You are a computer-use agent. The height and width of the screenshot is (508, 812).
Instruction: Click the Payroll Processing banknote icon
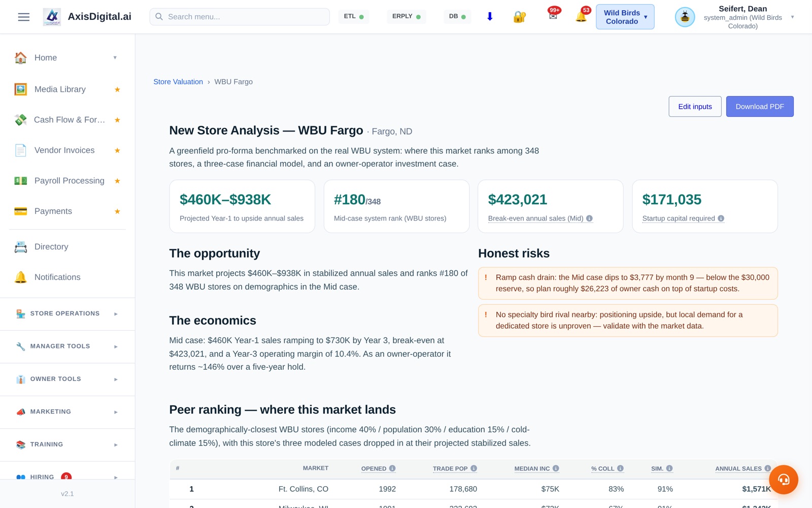[x=21, y=181]
